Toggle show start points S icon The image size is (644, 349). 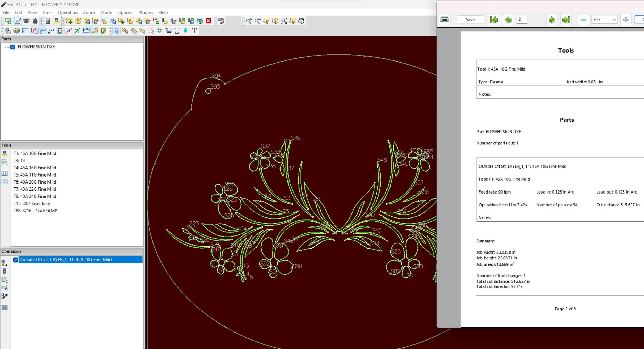point(95,31)
